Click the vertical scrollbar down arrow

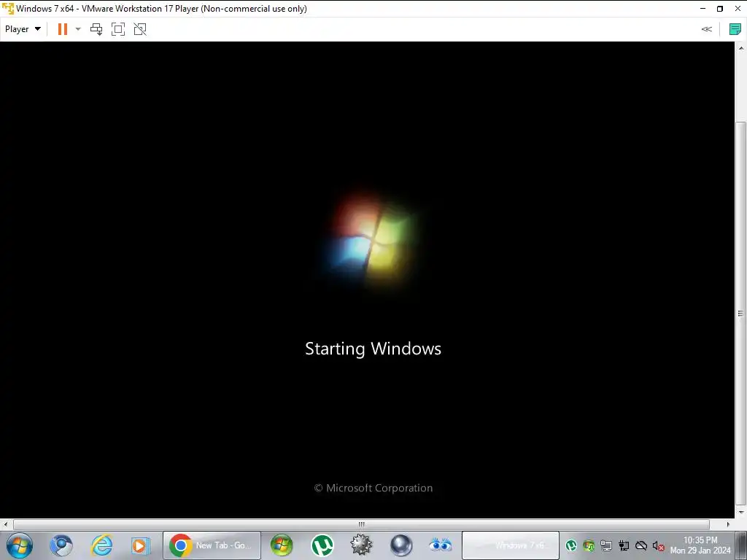741,513
